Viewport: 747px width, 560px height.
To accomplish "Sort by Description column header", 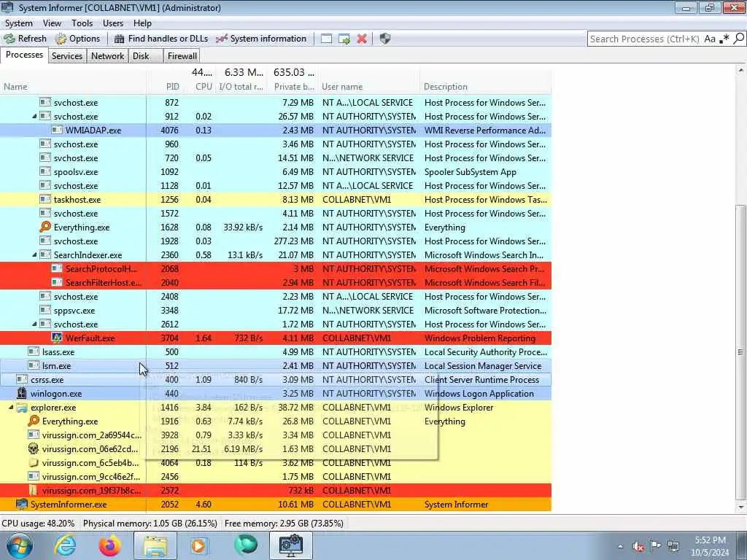I will click(485, 87).
